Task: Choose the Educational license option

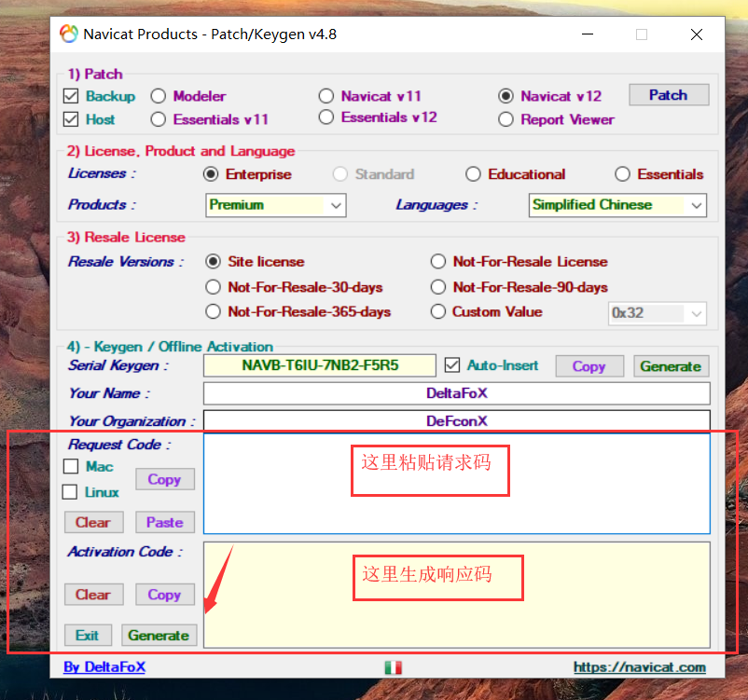Action: point(474,173)
